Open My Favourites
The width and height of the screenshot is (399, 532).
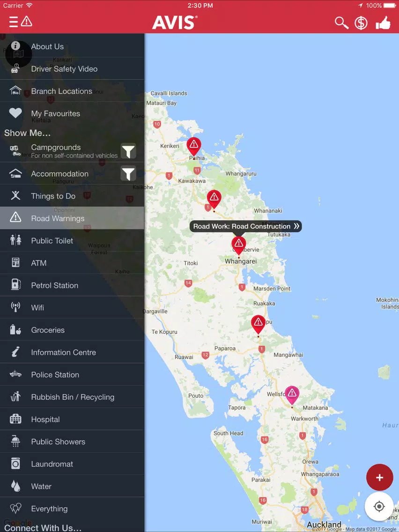pyautogui.click(x=72, y=113)
